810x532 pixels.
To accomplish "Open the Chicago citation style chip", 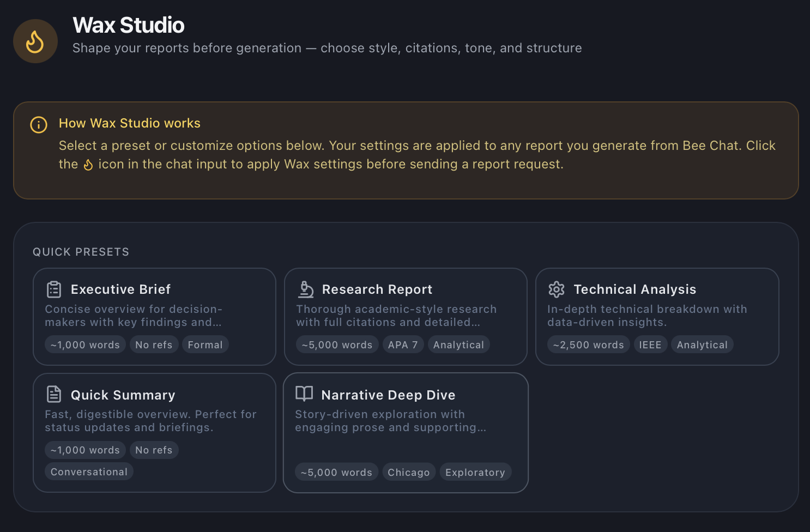I will (x=408, y=471).
